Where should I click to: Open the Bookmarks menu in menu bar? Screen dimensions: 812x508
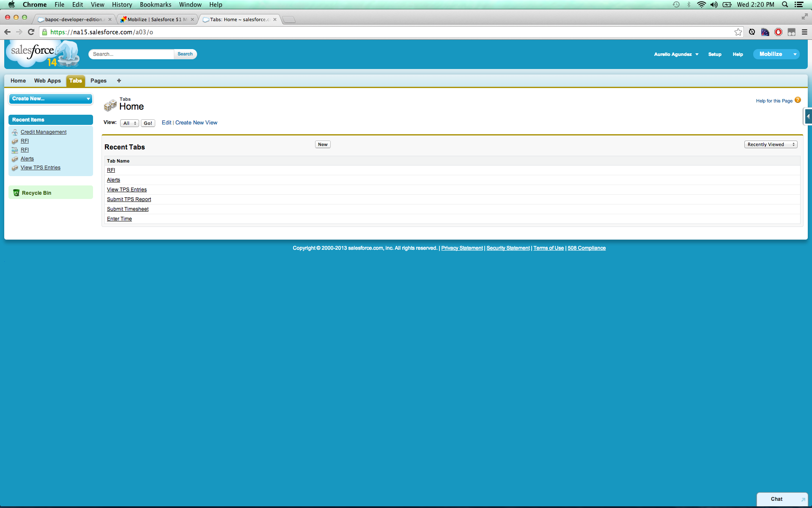coord(155,5)
